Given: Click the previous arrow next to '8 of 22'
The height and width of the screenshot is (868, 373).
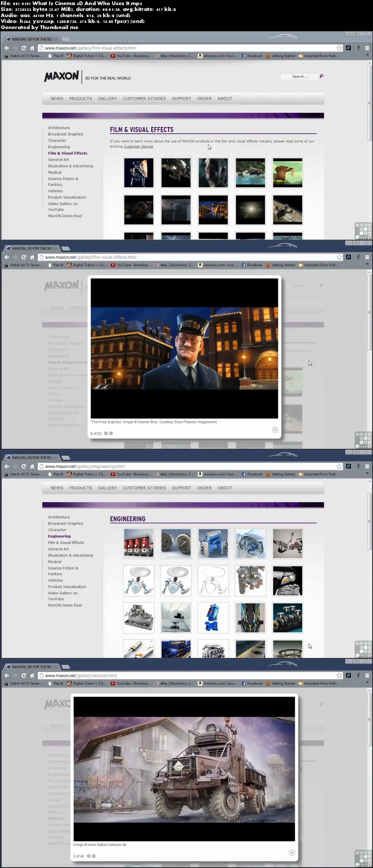Looking at the screenshot, I should coord(106,433).
